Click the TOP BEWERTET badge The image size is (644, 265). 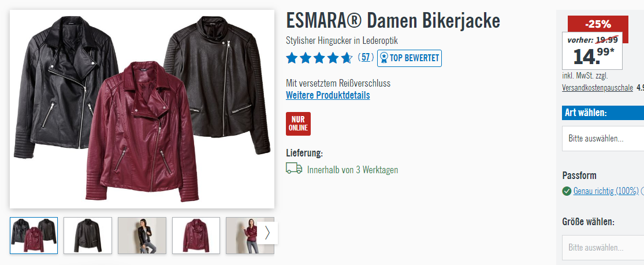410,58
